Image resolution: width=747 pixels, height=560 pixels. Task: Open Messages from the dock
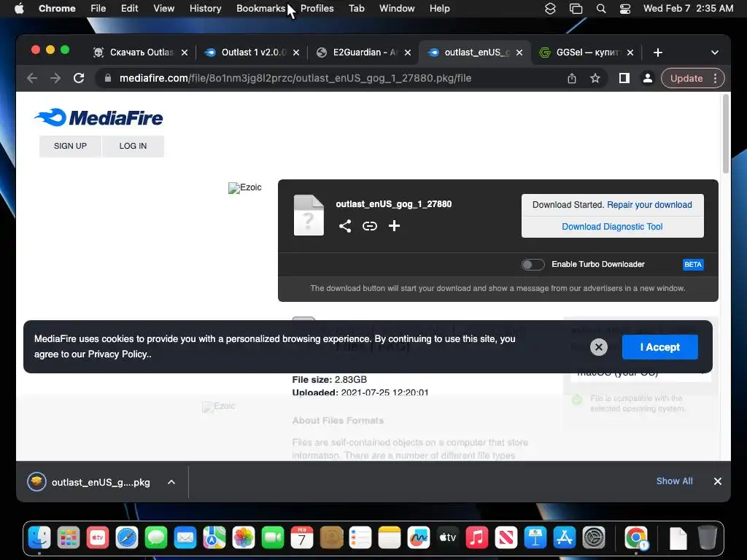click(x=156, y=538)
